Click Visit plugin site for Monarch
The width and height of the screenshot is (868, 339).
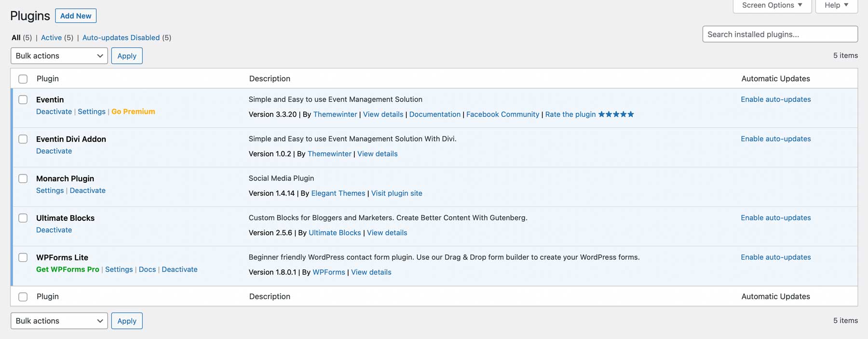click(x=396, y=193)
